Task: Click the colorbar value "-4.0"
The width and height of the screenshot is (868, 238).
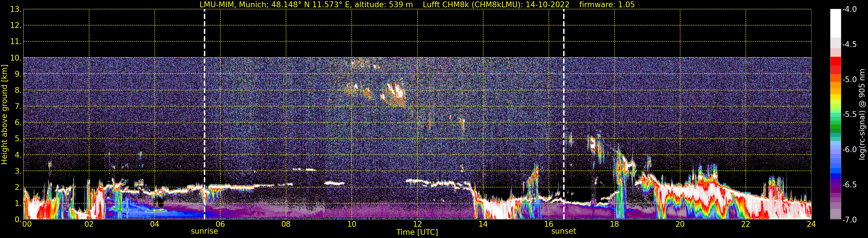Action: [x=850, y=10]
